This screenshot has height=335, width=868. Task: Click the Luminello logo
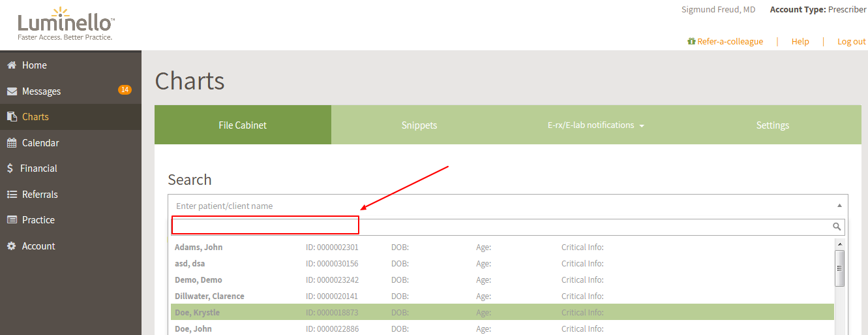pos(66,24)
